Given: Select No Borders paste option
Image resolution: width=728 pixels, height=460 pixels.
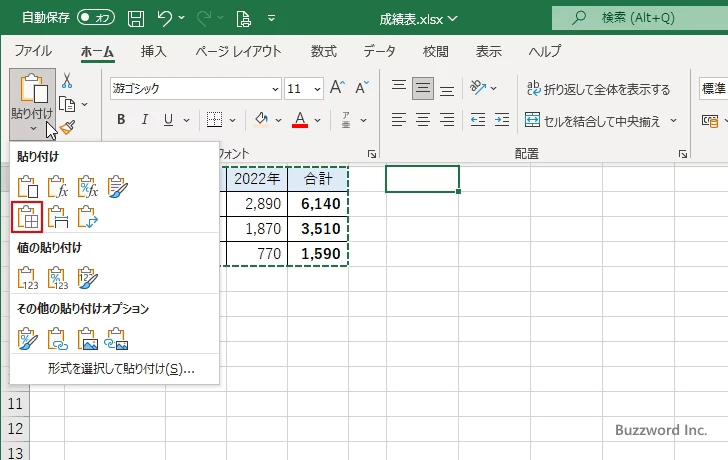Looking at the screenshot, I should point(27,217).
